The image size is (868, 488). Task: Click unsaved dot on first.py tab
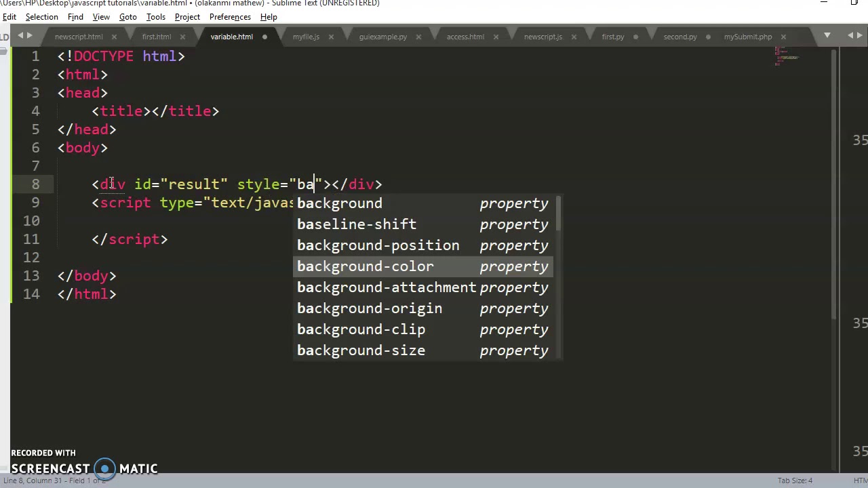pos(636,37)
